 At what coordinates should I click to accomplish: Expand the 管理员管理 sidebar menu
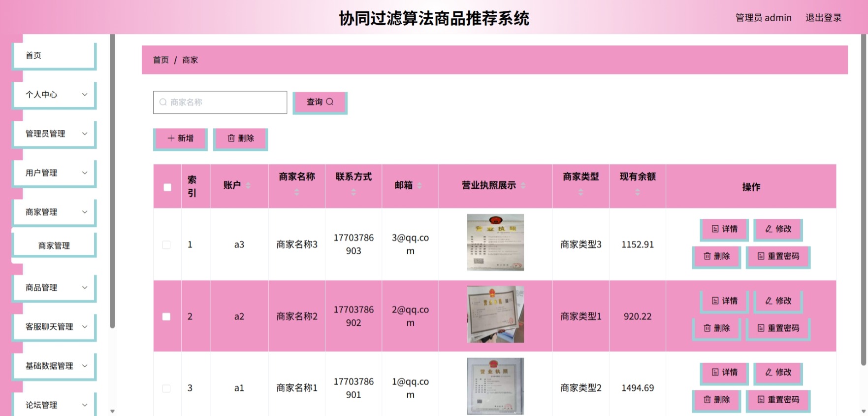54,134
